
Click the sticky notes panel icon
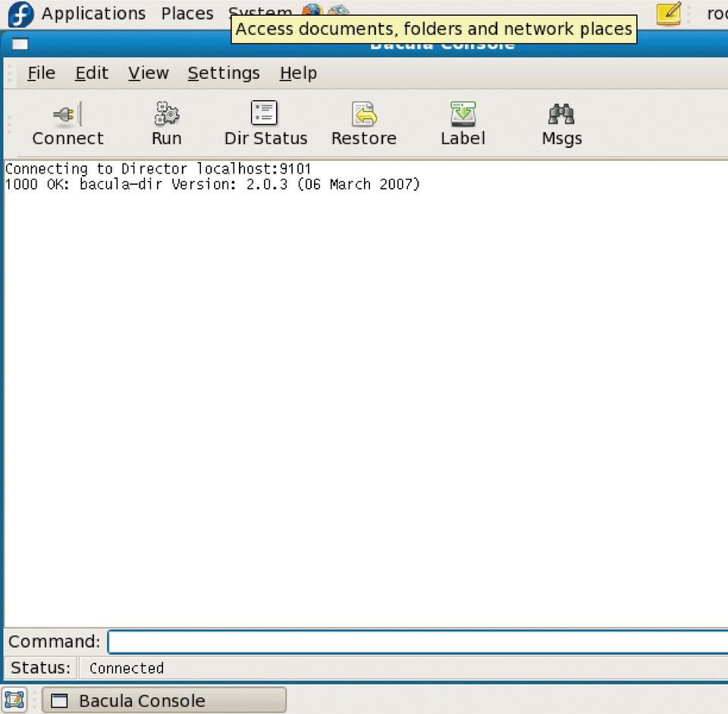669,14
